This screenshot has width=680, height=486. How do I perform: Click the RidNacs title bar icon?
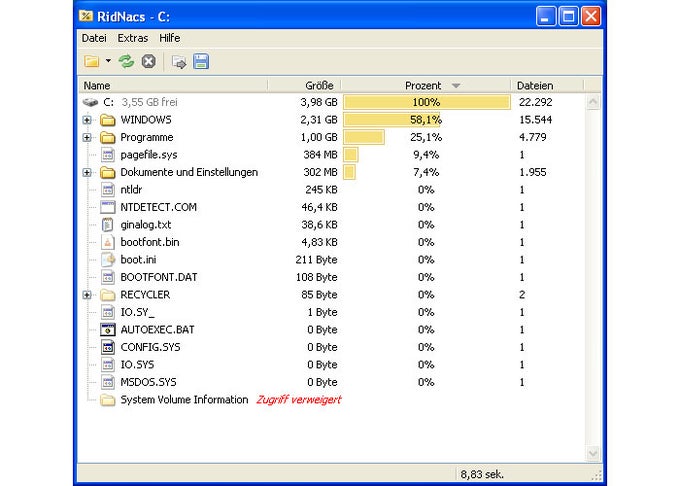(x=86, y=16)
